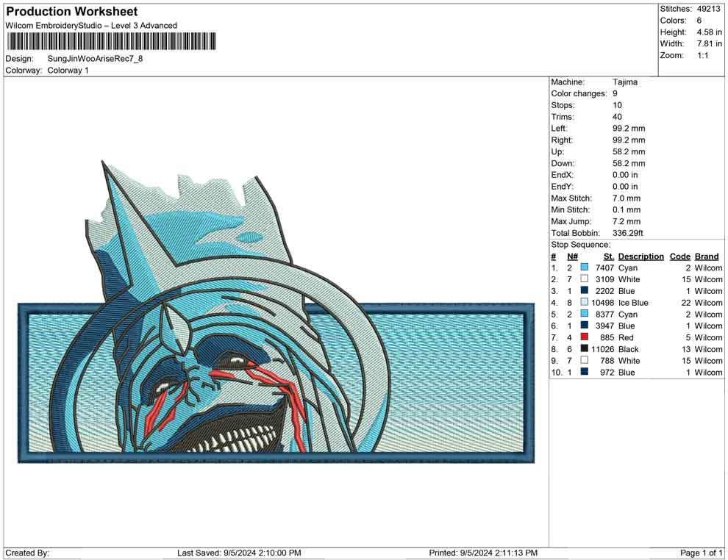Click the Max Stitch value '7.0 mm'

point(627,198)
